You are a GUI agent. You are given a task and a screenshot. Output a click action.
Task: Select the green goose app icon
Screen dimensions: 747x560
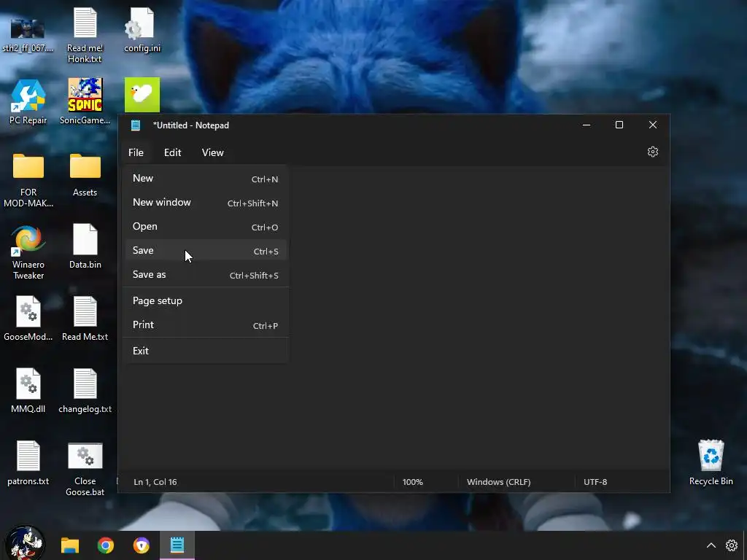point(142,95)
